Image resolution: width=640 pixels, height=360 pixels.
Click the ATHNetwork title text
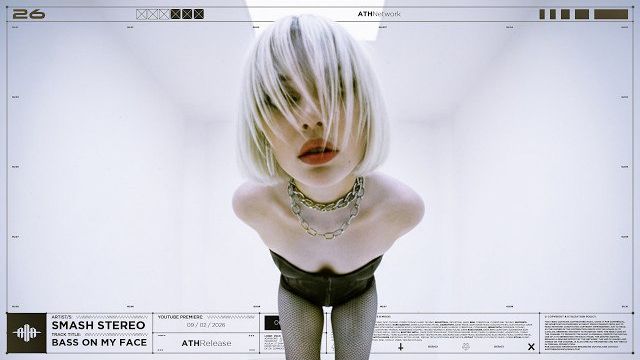click(x=379, y=14)
